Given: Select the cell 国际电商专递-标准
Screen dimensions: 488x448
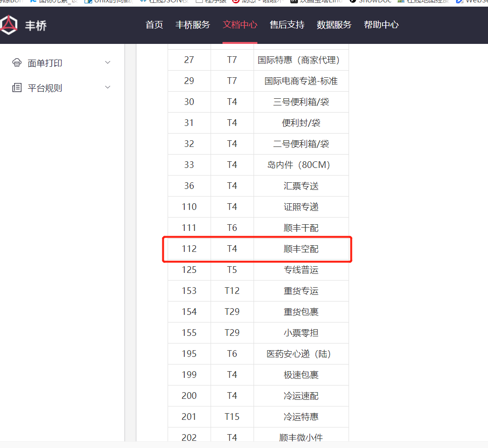Looking at the screenshot, I should [301, 81].
